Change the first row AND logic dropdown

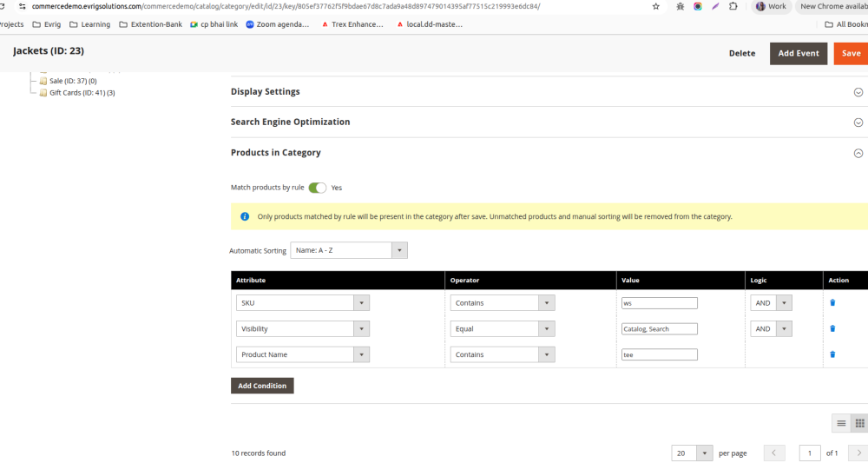771,303
